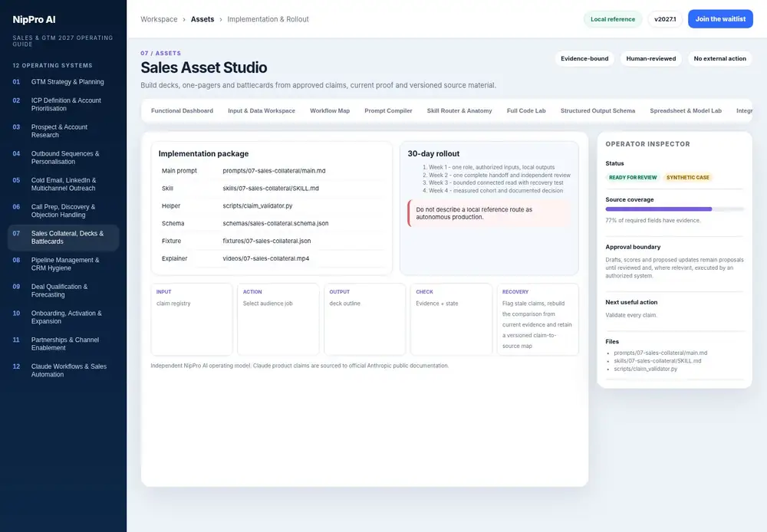Image resolution: width=767 pixels, height=532 pixels.
Task: Open Pipeline Management & CRM Hygiene
Action: [x=63, y=264]
